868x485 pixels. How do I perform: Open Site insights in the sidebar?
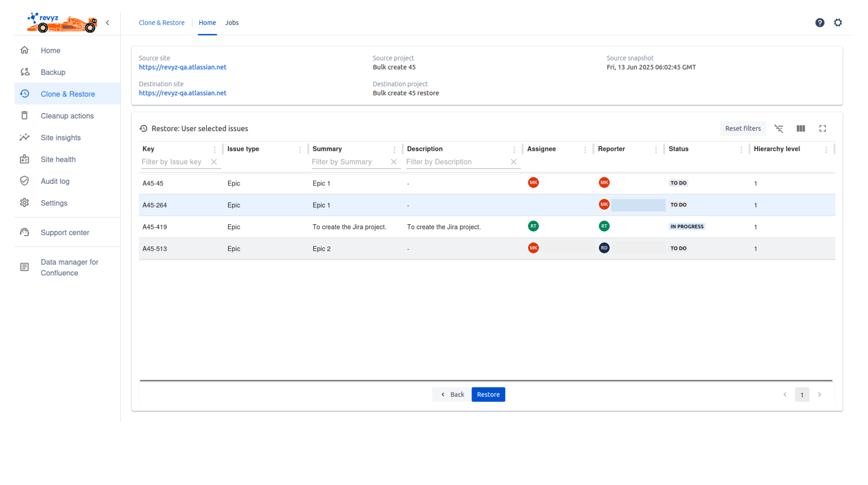(x=61, y=138)
